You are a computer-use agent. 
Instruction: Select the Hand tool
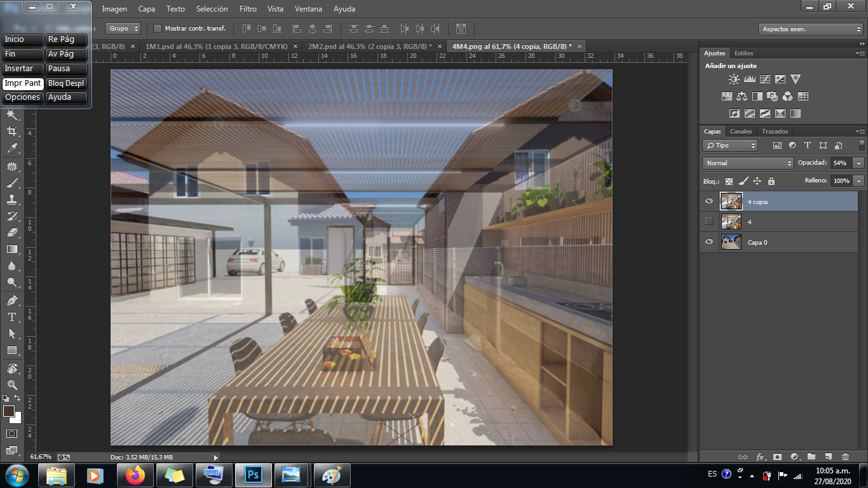(x=11, y=369)
